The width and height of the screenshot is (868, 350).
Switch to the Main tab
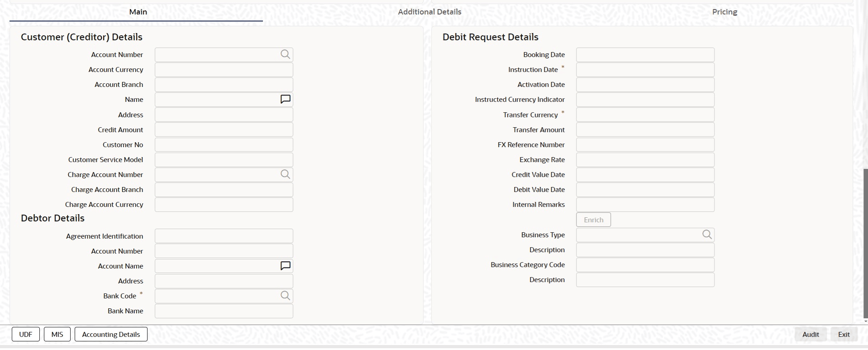(138, 12)
